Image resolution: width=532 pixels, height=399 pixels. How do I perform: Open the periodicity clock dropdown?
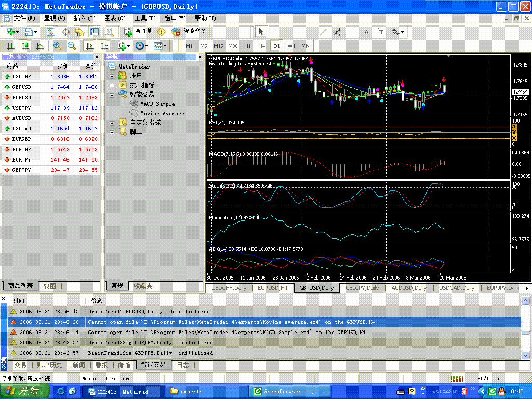[141, 46]
